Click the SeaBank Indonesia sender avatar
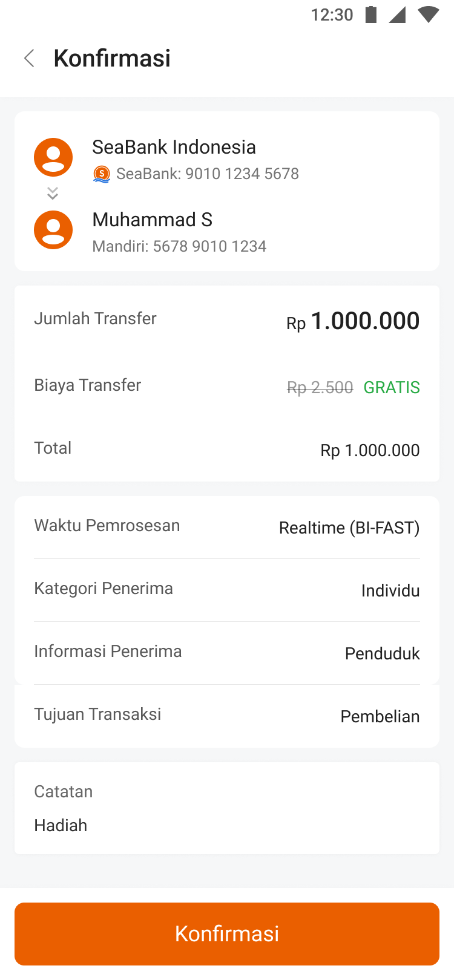The image size is (454, 980). point(53,157)
